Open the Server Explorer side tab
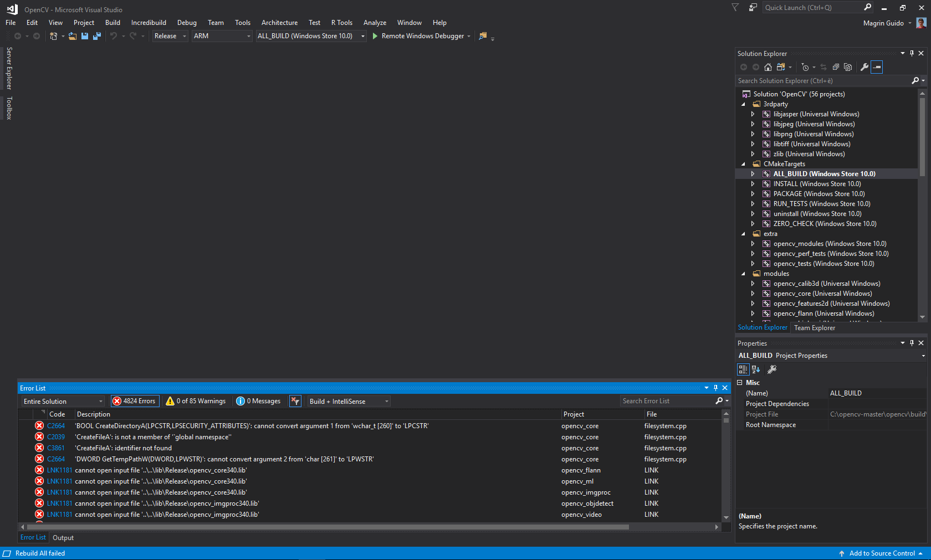 [x=9, y=68]
